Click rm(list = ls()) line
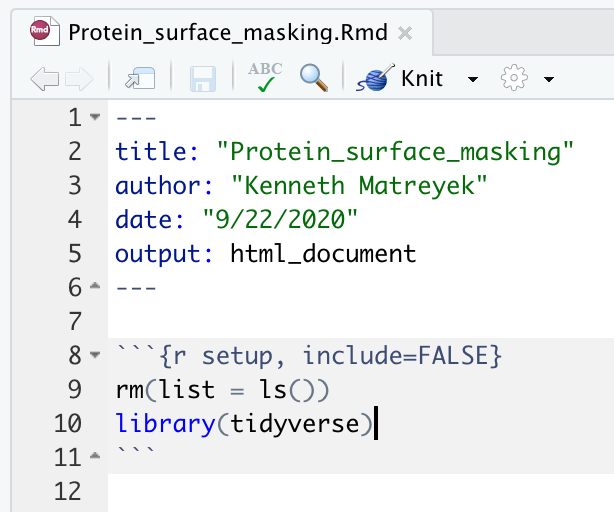This screenshot has width=614, height=512. coord(222,390)
